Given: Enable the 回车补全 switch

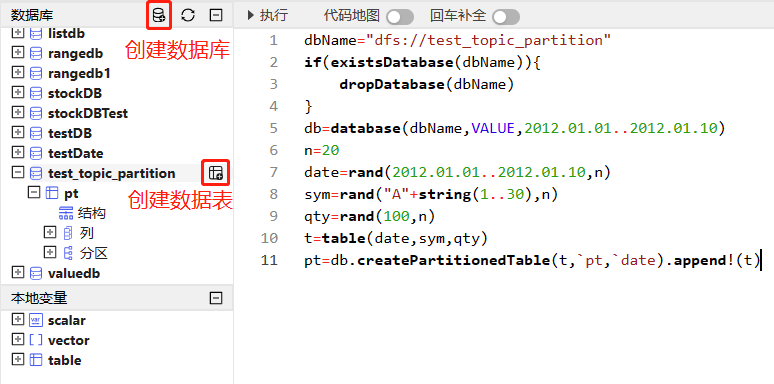Looking at the screenshot, I should [x=506, y=17].
